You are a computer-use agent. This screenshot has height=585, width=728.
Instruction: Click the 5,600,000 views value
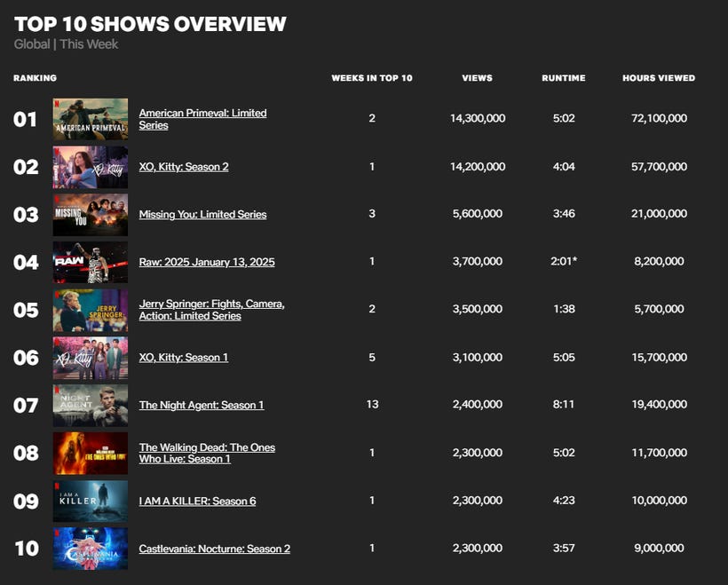pos(478,214)
